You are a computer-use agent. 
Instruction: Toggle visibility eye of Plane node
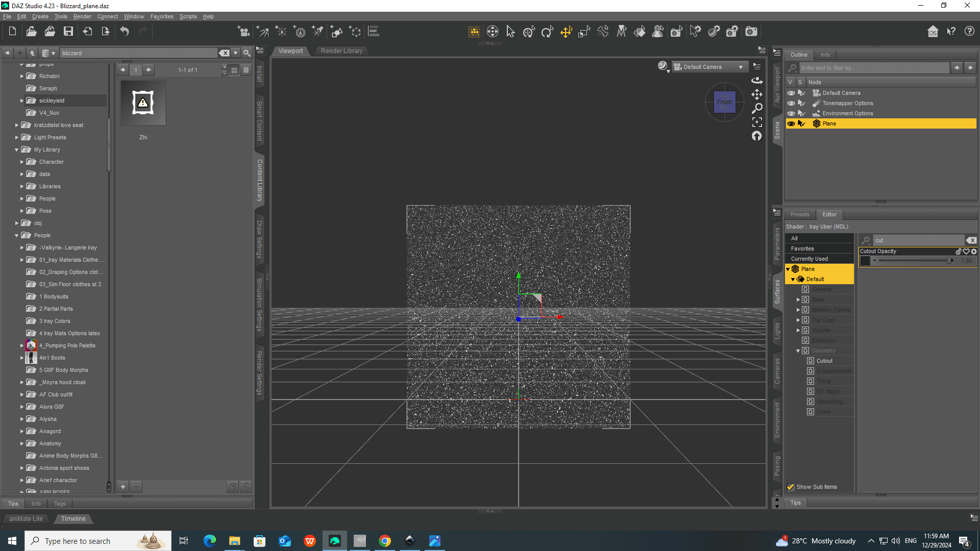pos(791,123)
